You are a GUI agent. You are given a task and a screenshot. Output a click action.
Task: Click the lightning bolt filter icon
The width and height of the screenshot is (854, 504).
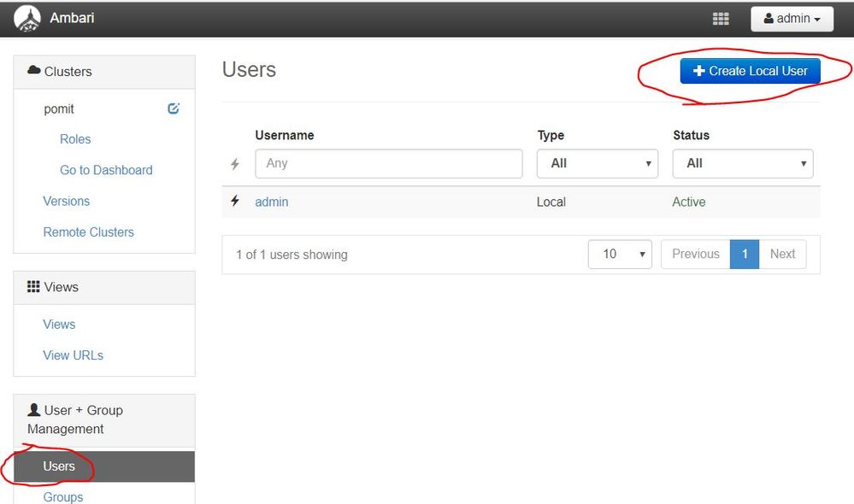pyautogui.click(x=235, y=164)
